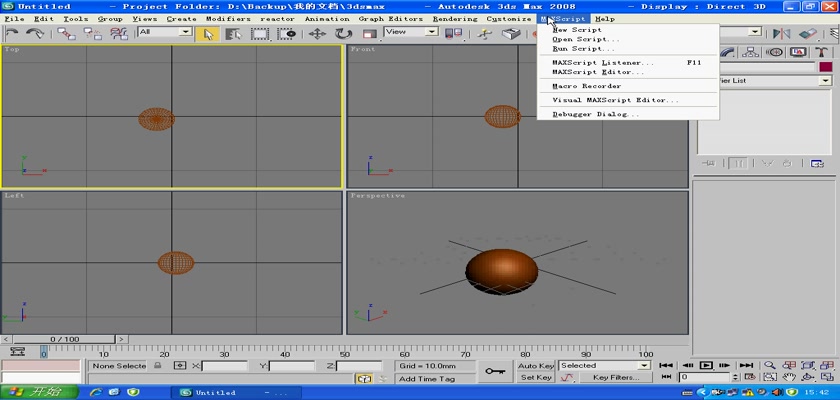Expand the named selection sets dropdown
Image resolution: width=840 pixels, height=400 pixels.
(755, 32)
